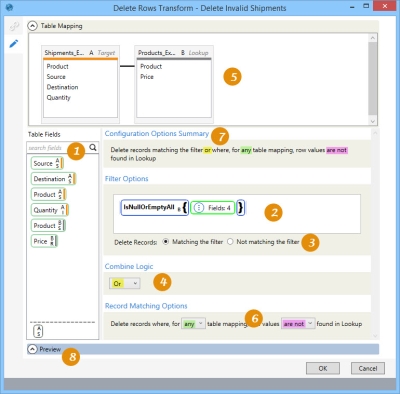Select Product in Products lookup table
The width and height of the screenshot is (400, 394).
point(151,66)
